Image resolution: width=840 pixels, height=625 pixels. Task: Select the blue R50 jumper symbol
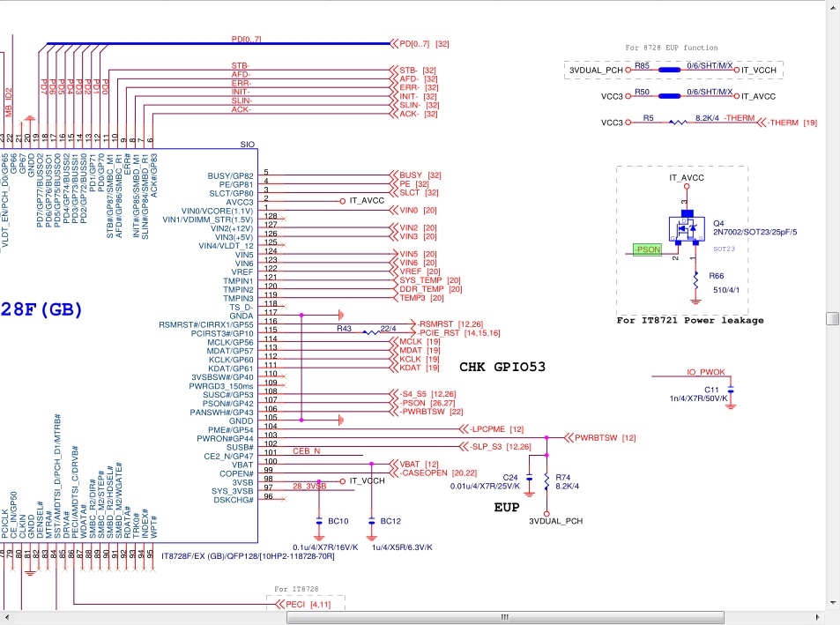pos(669,96)
